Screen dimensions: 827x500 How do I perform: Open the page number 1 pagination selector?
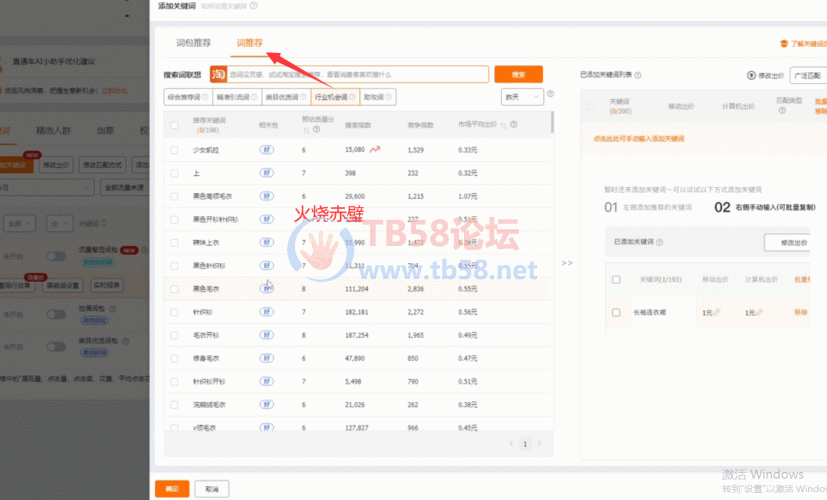pyautogui.click(x=525, y=443)
